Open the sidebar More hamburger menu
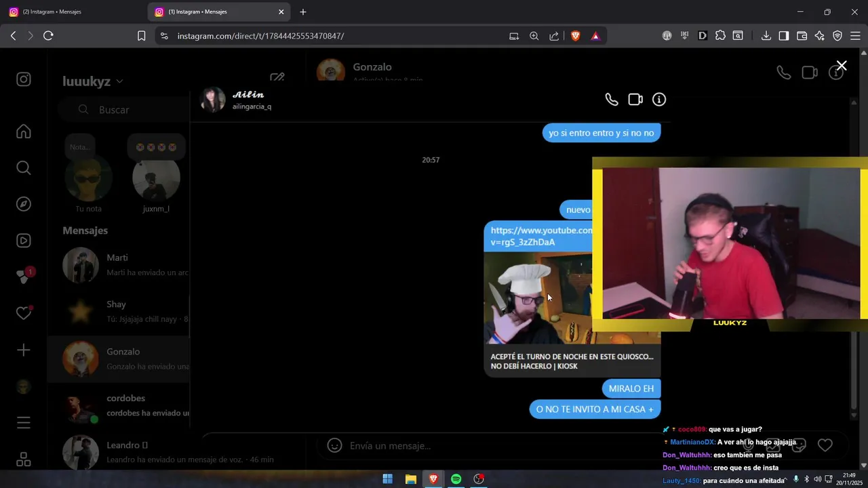Viewport: 868px width, 488px height. point(24,423)
